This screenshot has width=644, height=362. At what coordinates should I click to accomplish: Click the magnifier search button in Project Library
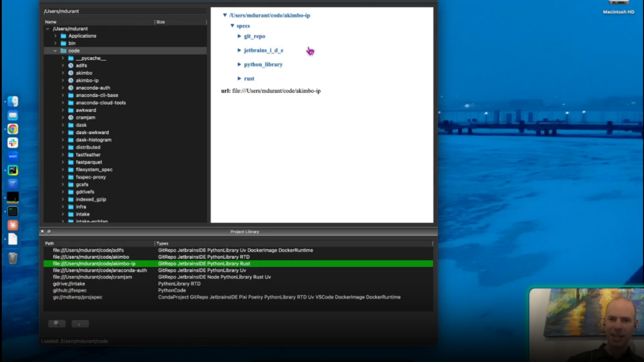pos(57,323)
